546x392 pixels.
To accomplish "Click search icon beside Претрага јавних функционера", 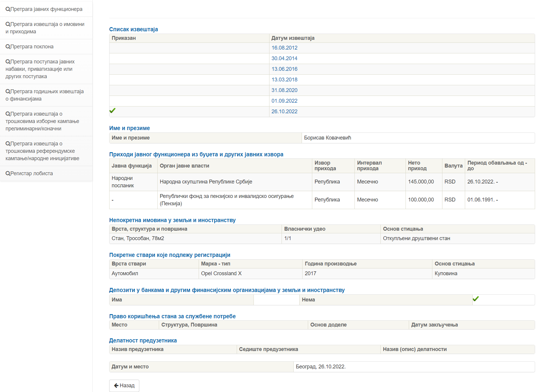I will (8, 9).
